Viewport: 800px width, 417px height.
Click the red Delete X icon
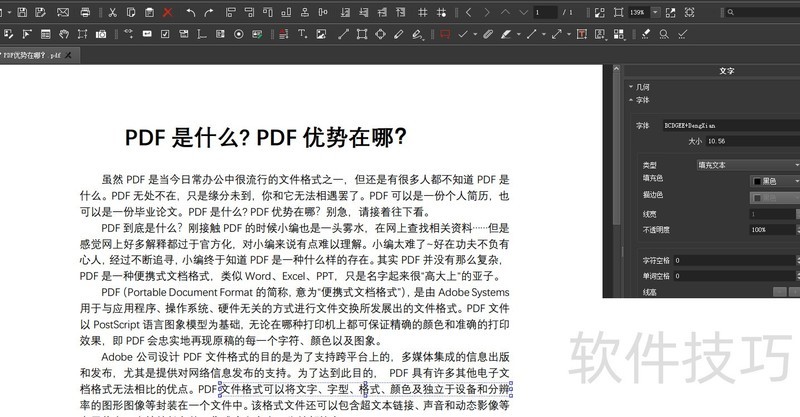167,12
